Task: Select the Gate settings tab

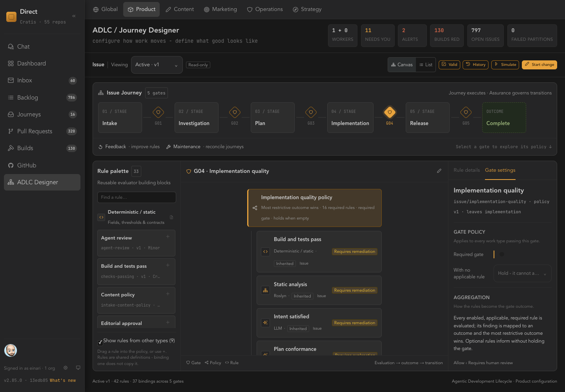Action: 500,170
